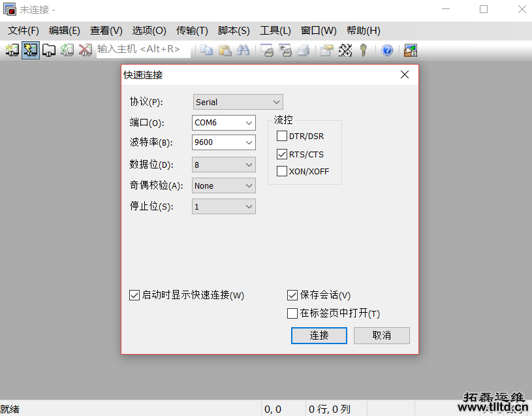
Task: Open Global Options via the checkered wrench icon
Action: (x=345, y=50)
